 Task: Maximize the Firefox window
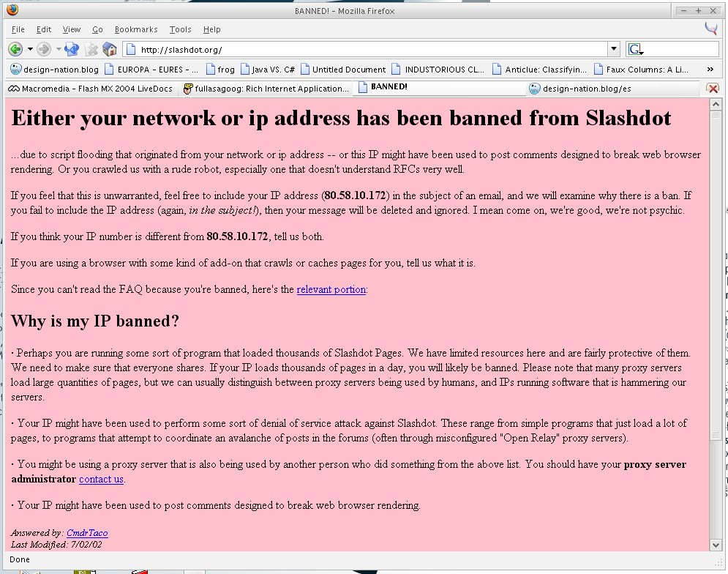tap(698, 10)
